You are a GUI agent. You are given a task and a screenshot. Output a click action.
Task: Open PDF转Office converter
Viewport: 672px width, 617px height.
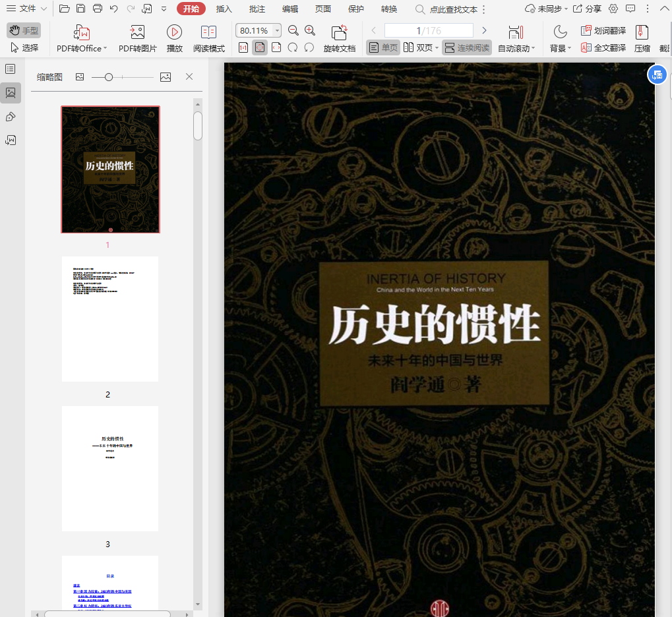81,38
